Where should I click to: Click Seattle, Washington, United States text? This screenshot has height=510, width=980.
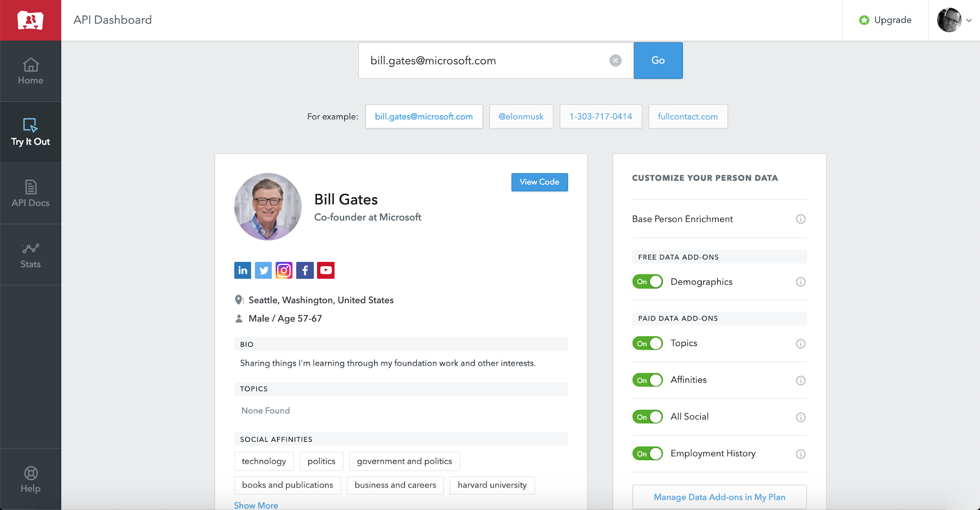321,300
